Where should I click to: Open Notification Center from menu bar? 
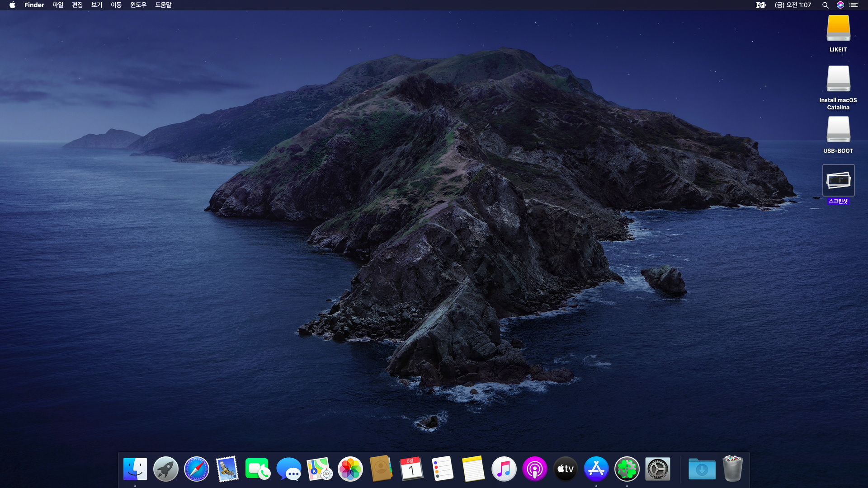854,5
